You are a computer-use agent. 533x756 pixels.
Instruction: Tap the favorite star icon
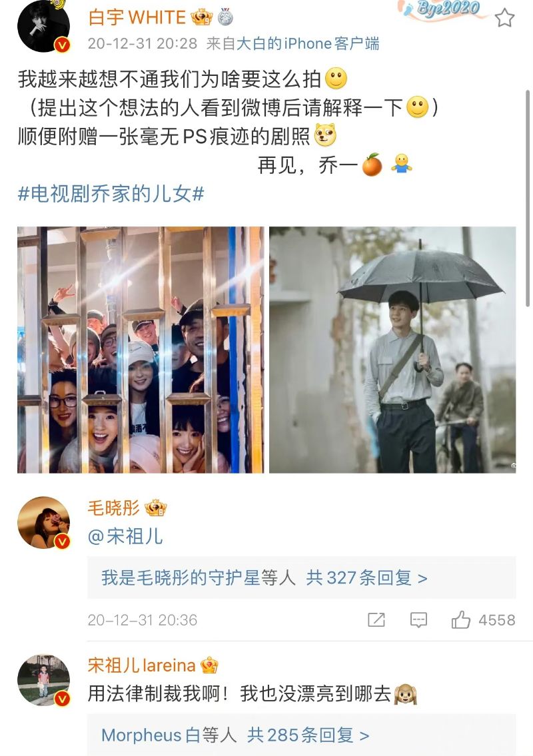pyautogui.click(x=504, y=18)
